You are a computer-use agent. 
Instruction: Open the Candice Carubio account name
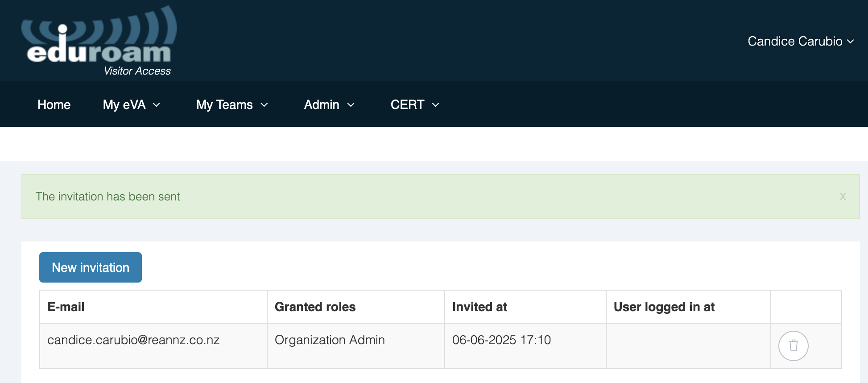794,41
